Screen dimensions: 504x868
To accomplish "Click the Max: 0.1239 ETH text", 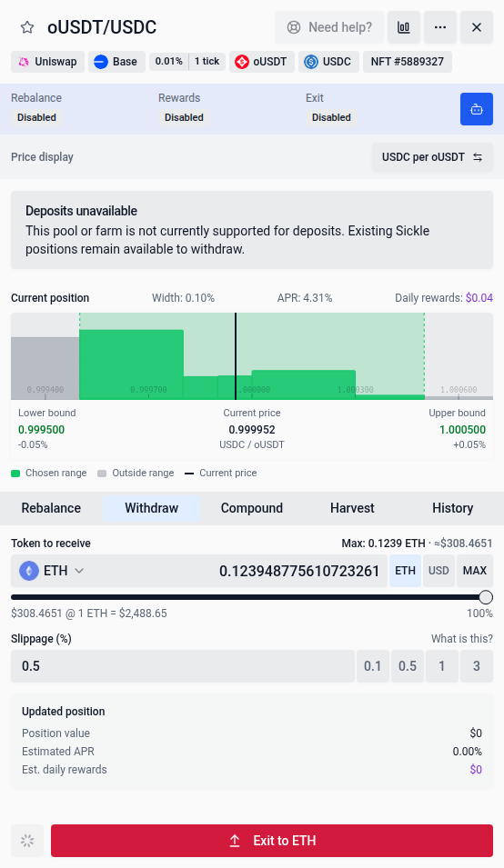I will (383, 544).
